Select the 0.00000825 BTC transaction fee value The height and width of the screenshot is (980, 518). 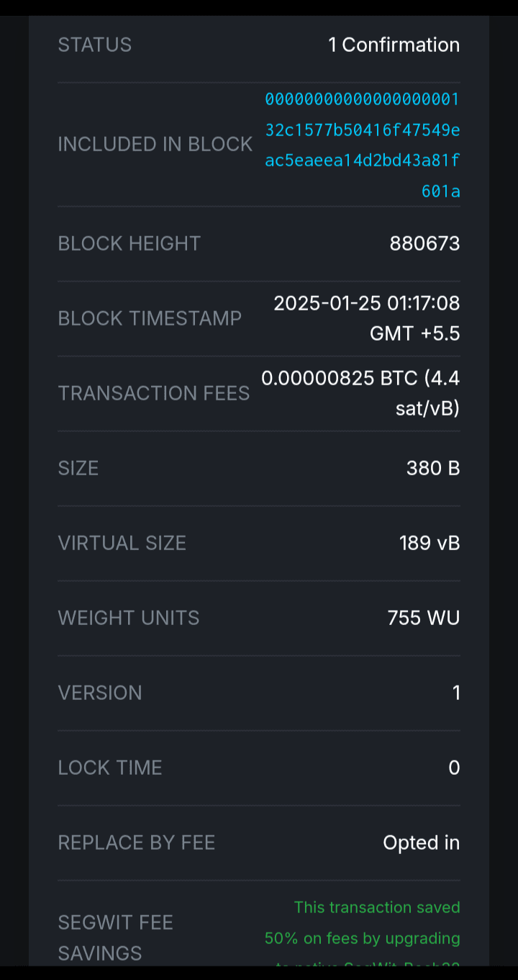[360, 393]
